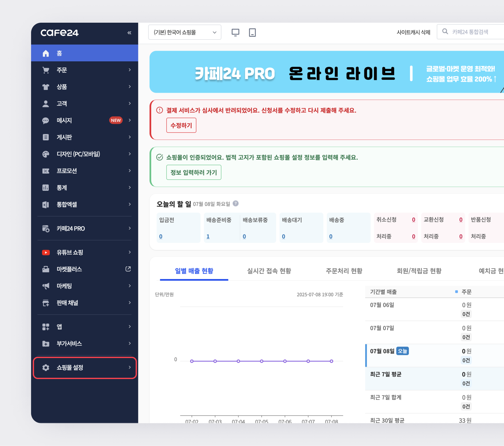Click the 교환신청 count value

click(x=461, y=220)
